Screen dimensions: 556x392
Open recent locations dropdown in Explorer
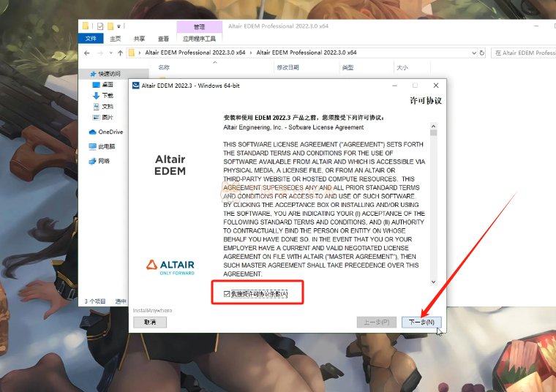(x=111, y=53)
